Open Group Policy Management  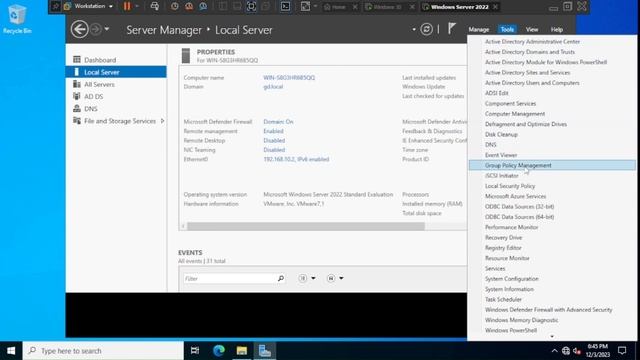(552, 165)
